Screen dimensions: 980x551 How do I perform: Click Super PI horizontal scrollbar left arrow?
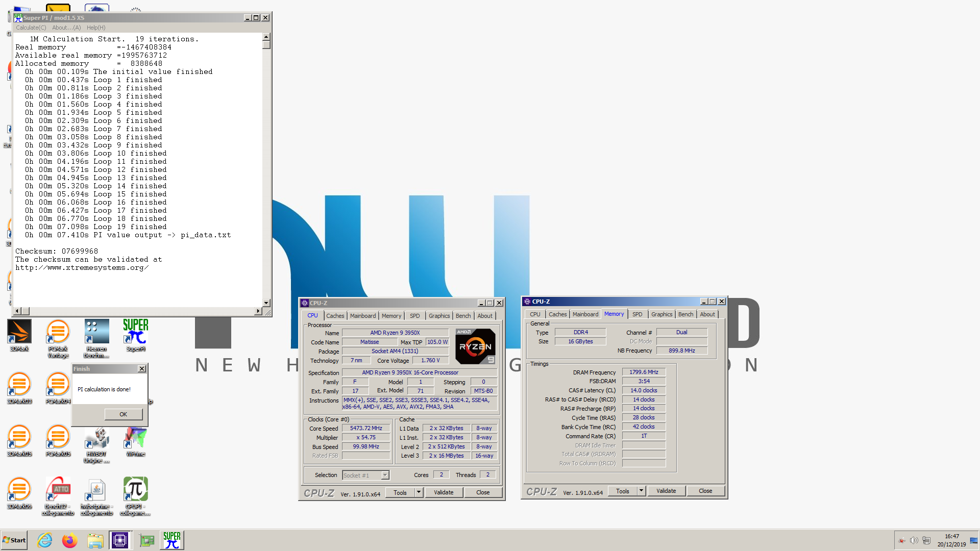[17, 311]
